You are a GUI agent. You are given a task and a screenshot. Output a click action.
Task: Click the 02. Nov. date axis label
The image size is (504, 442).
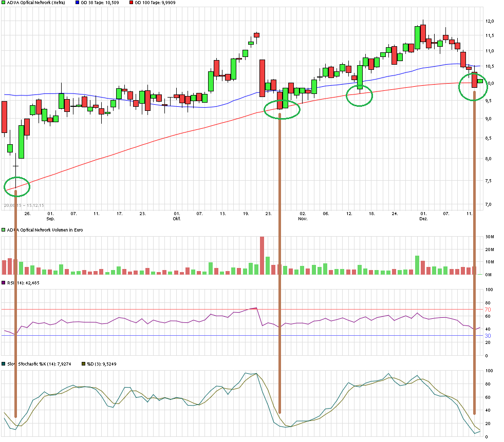tap(303, 216)
